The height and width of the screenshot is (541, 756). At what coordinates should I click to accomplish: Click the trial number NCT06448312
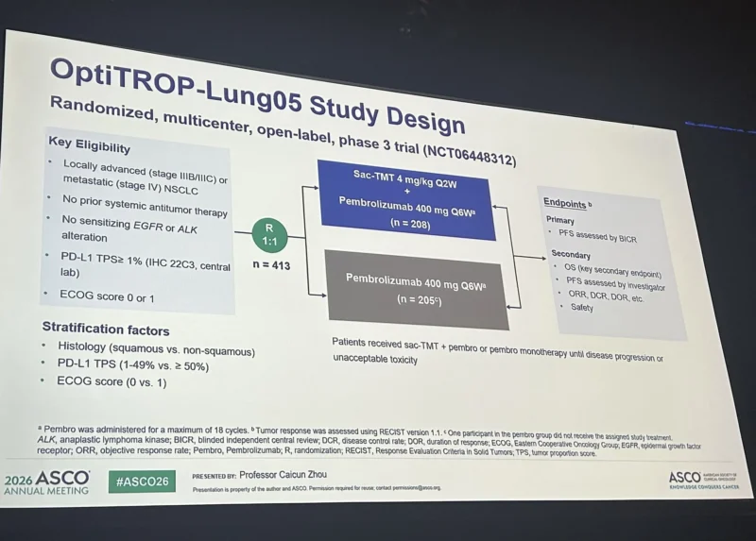(x=471, y=155)
